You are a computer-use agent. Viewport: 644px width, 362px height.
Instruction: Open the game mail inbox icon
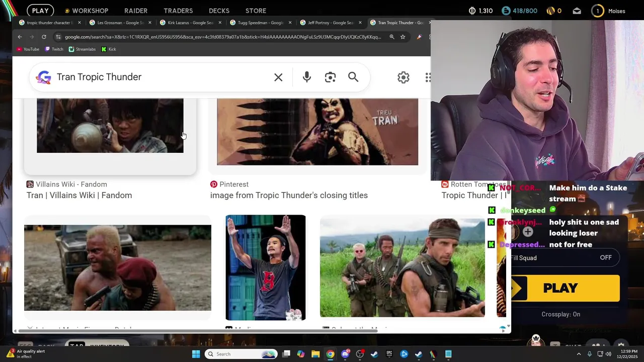[x=577, y=11]
